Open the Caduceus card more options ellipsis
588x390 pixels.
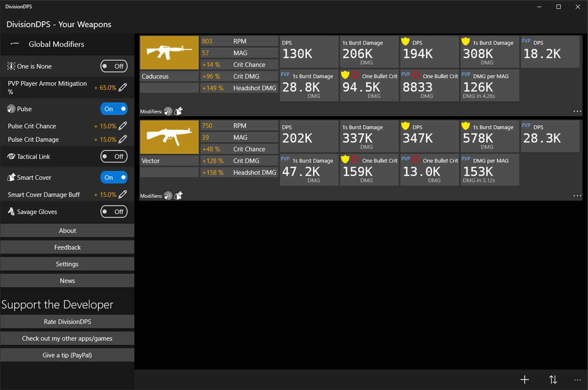pyautogui.click(x=577, y=111)
